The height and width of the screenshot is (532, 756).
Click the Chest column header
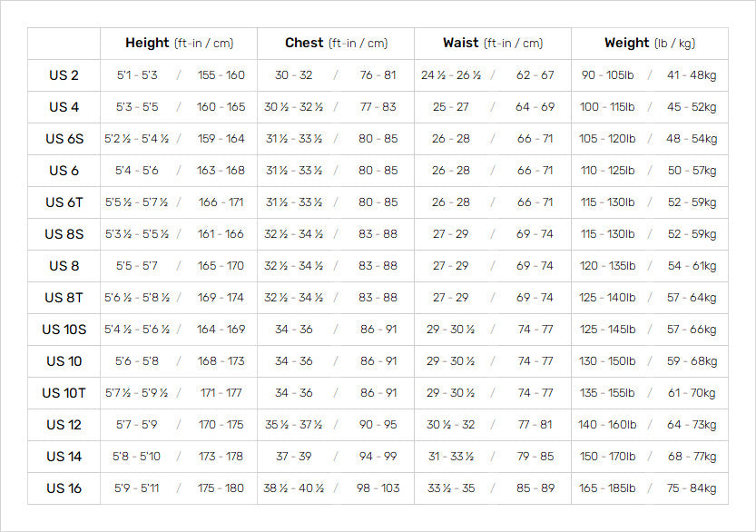coord(336,43)
